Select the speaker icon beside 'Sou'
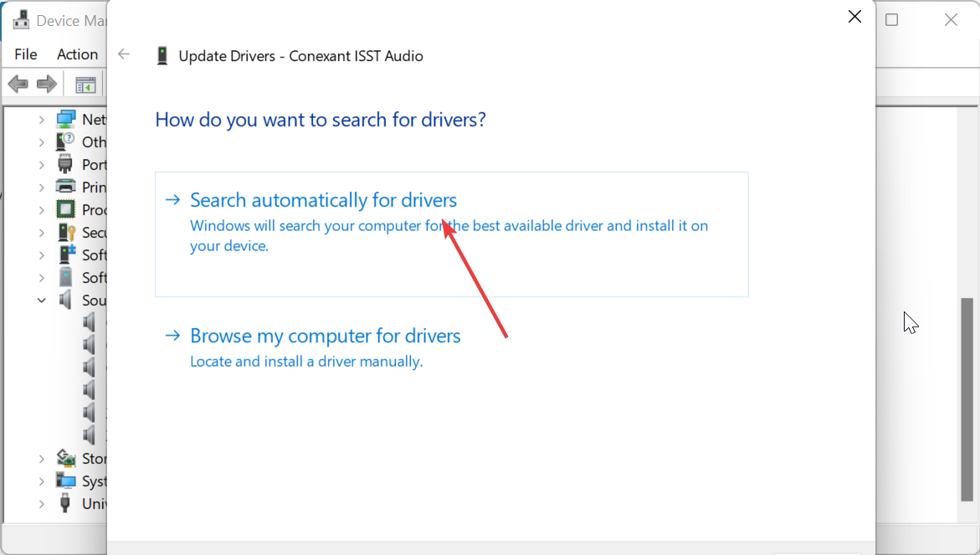This screenshot has width=980, height=555. tap(65, 300)
